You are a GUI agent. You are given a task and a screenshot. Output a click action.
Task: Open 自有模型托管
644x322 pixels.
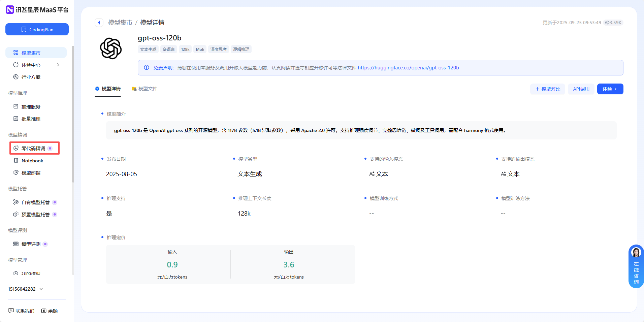coord(36,202)
